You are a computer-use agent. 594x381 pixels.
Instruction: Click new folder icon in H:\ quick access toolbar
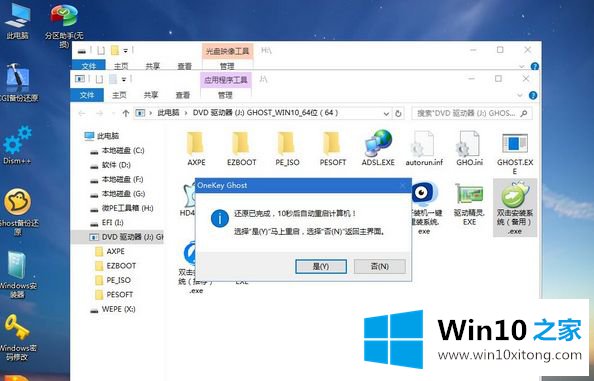coord(115,50)
